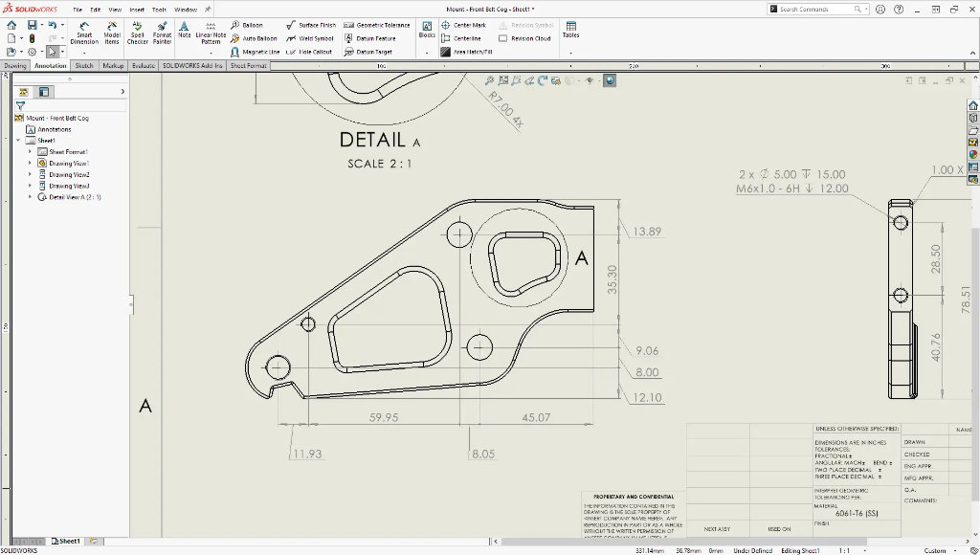Screen dimensions: 980x555
Task: Expand the Sheet Format1 tree node
Action: (x=30, y=152)
